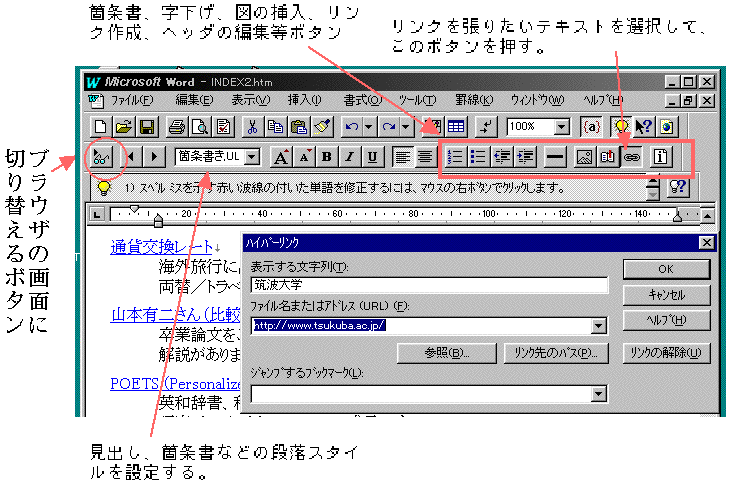The height and width of the screenshot is (486, 735).
Task: Open the 書式(O) menu
Action: [x=362, y=100]
